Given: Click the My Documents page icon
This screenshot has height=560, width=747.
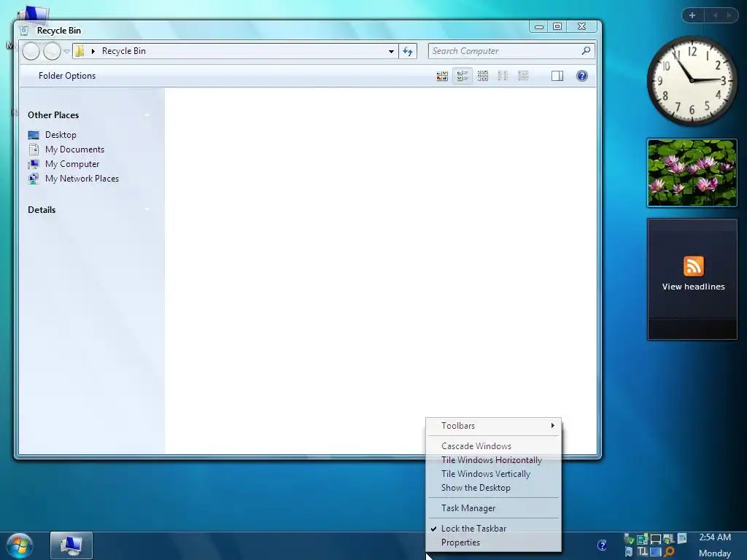Looking at the screenshot, I should tap(34, 149).
